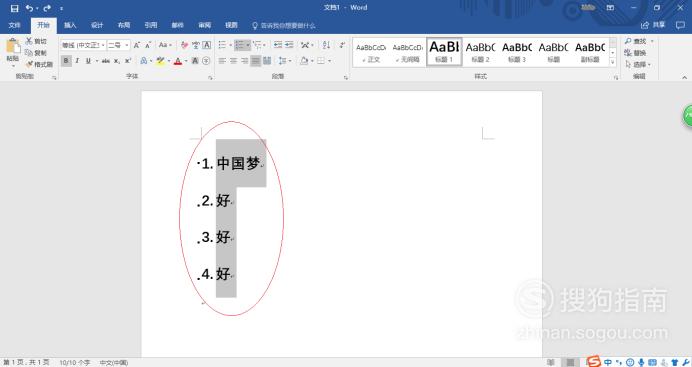The width and height of the screenshot is (692, 367).
Task: Click the sort icon in paragraph group
Action: click(326, 45)
